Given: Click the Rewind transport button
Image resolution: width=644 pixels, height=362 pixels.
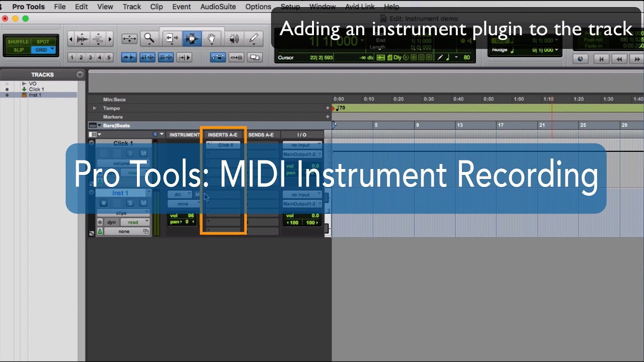Looking at the screenshot, I should pos(619,59).
